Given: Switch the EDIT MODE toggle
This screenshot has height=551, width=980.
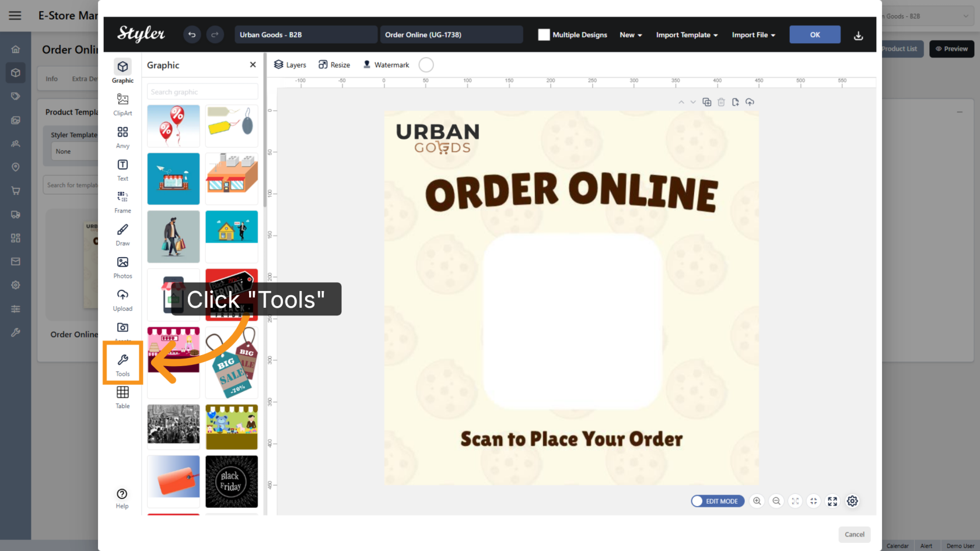Looking at the screenshot, I should point(717,501).
